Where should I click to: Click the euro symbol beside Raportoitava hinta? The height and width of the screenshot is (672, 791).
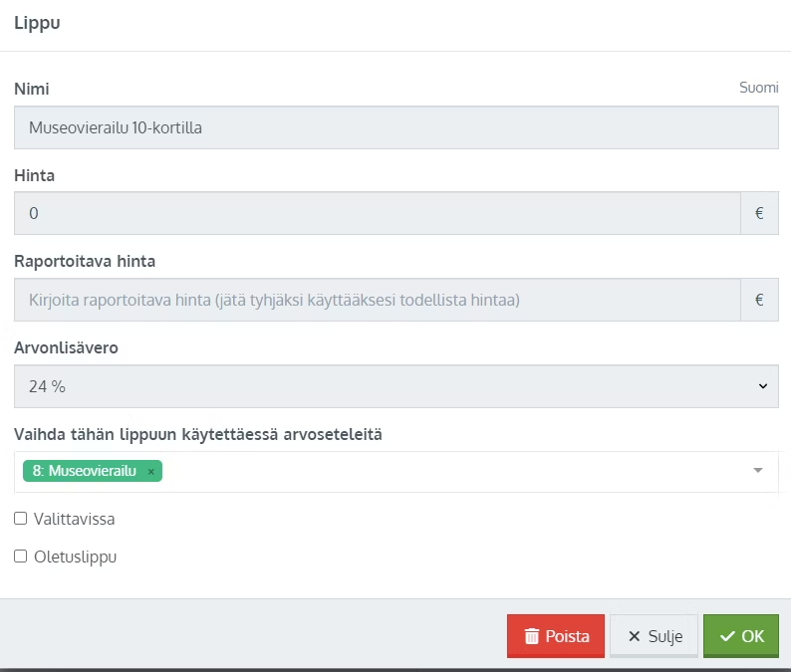coord(759,300)
